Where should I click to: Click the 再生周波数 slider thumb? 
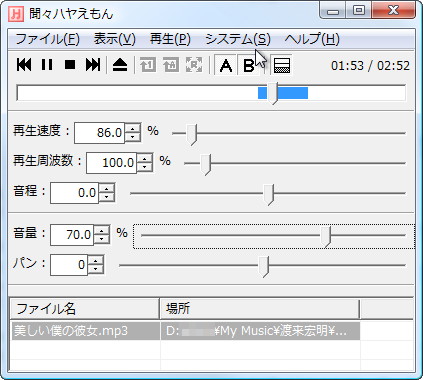pos(206,164)
